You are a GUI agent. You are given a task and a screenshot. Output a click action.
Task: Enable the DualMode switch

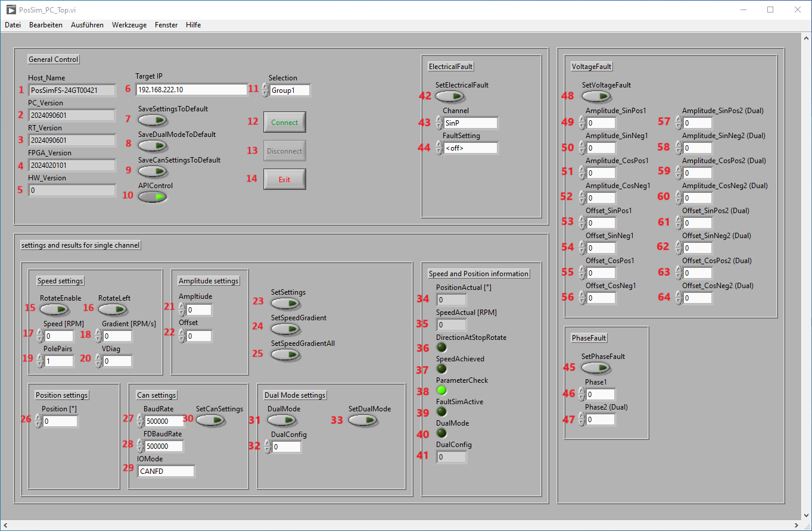282,420
